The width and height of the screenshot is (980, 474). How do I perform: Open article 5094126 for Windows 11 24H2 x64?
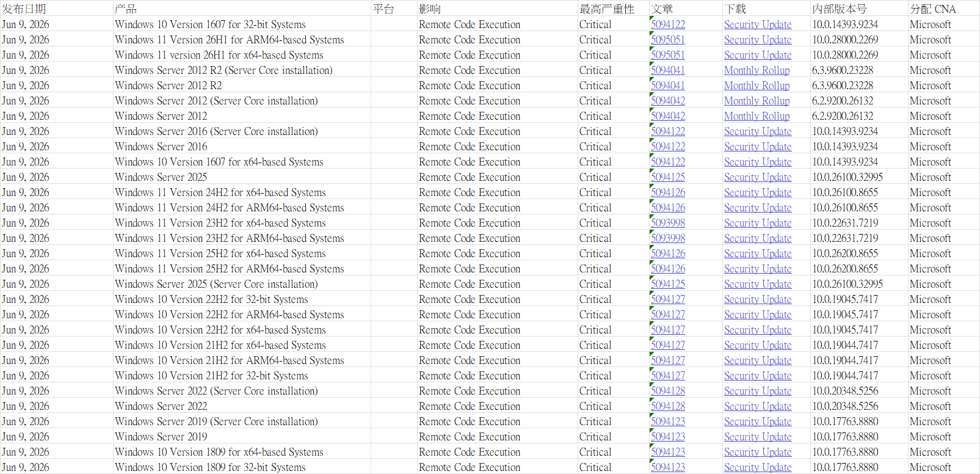coord(668,192)
